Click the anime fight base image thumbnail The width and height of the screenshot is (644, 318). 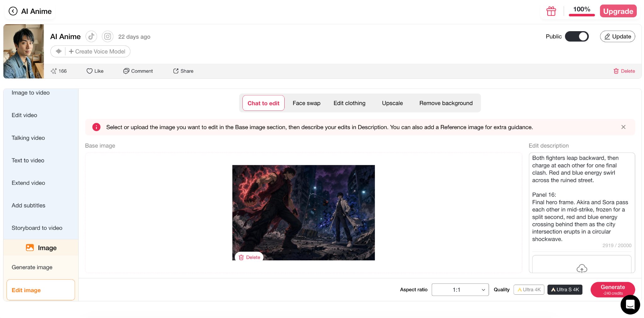pos(303,213)
